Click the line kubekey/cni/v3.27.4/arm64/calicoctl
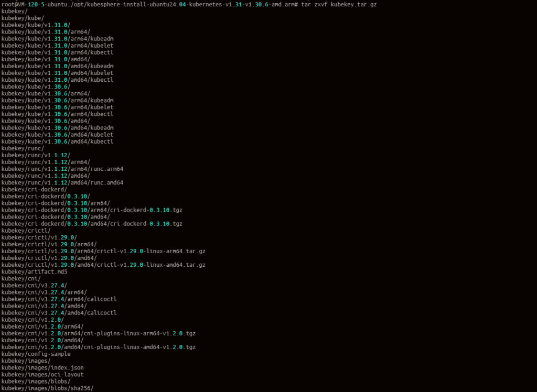Image resolution: width=537 pixels, height=392 pixels. [59, 299]
